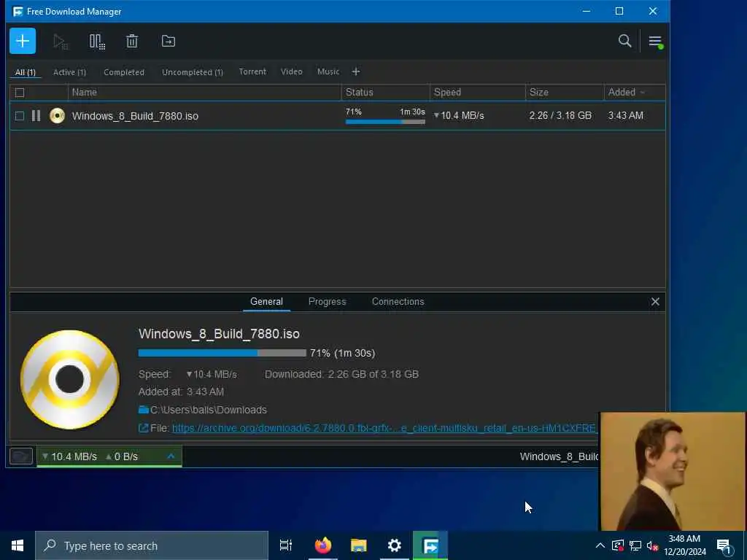Viewport: 747px width, 560px height.
Task: Switch to the Torrent filter tab
Action: click(252, 71)
